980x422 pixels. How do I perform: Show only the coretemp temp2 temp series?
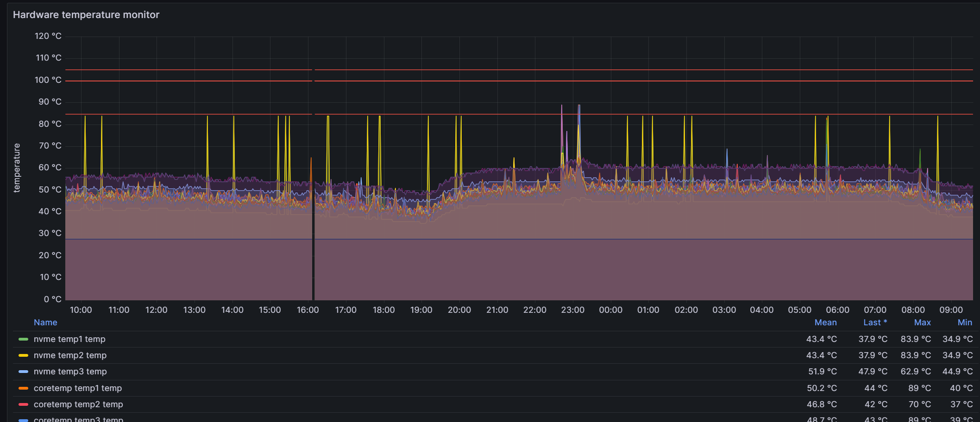click(78, 404)
